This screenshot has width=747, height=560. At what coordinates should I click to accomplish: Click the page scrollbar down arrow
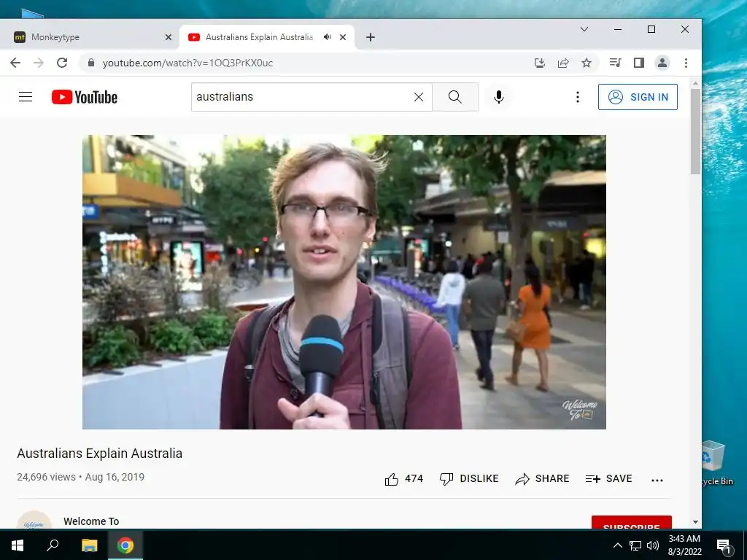tap(695, 522)
